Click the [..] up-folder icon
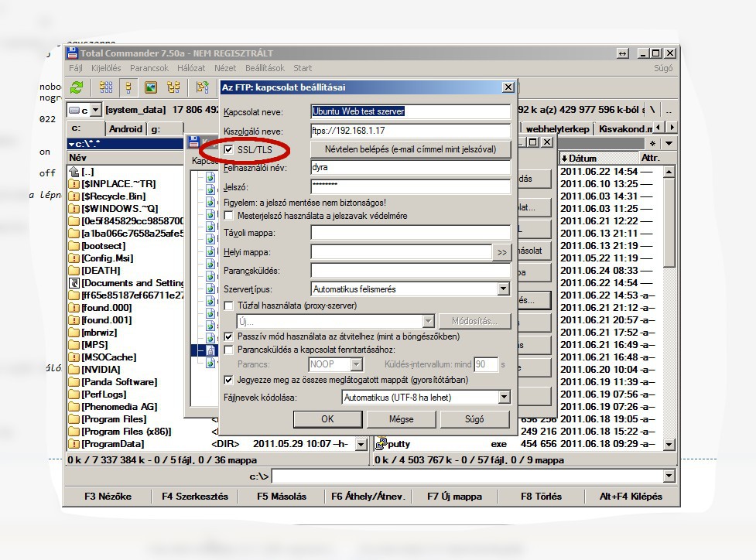 click(74, 172)
